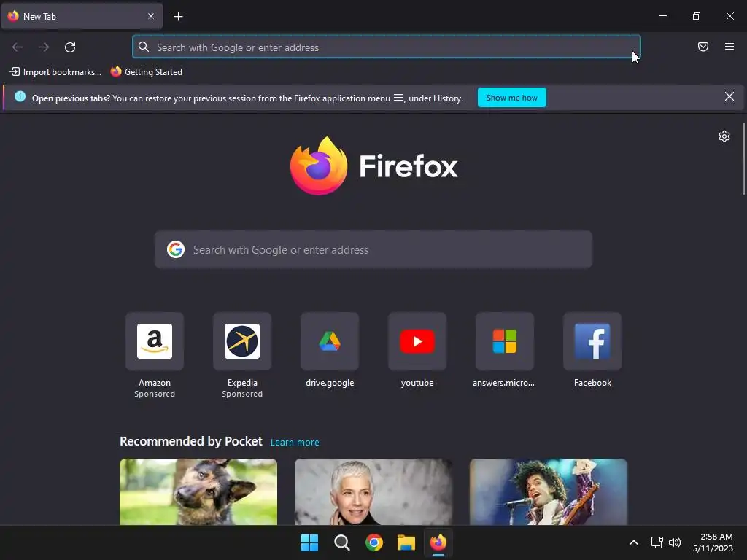Open the Getting Started bookmark
Viewport: 747px width, 560px height.
[x=146, y=72]
